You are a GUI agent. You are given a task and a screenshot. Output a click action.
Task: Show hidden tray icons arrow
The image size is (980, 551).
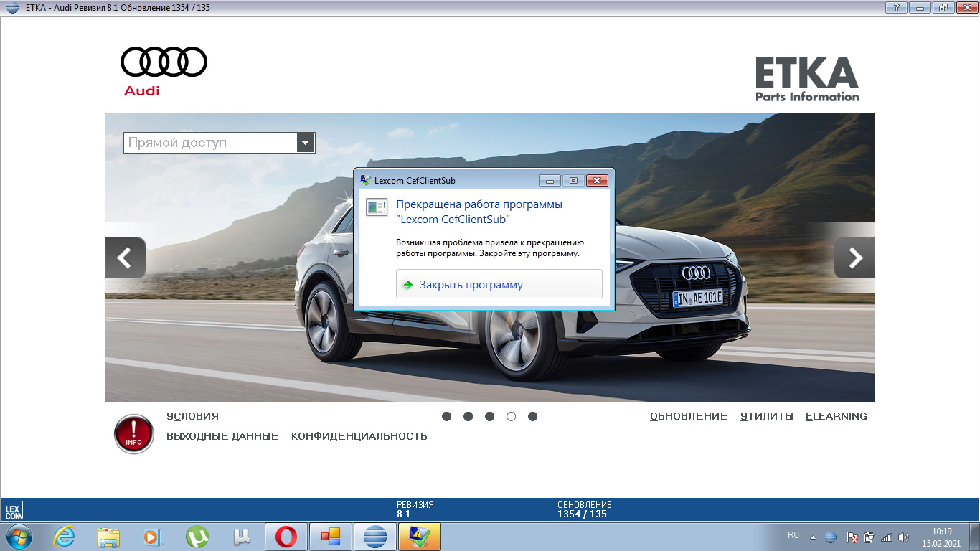(x=813, y=537)
